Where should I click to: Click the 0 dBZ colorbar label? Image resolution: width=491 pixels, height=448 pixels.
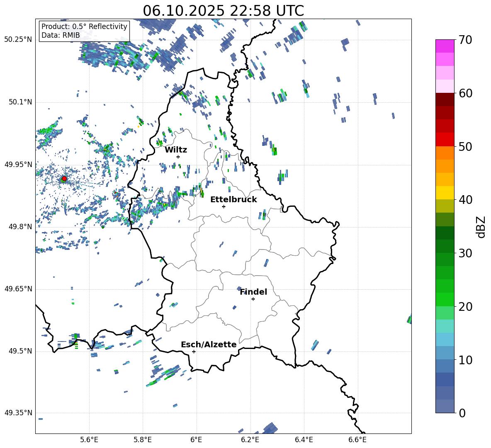(x=462, y=413)
